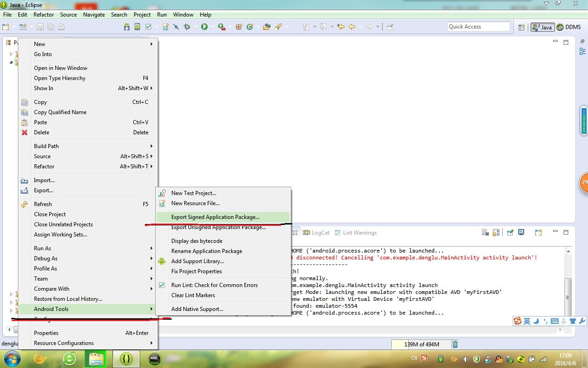Open the Refactor menu in menu bar
Screen dimensions: 588x368
[44, 15]
